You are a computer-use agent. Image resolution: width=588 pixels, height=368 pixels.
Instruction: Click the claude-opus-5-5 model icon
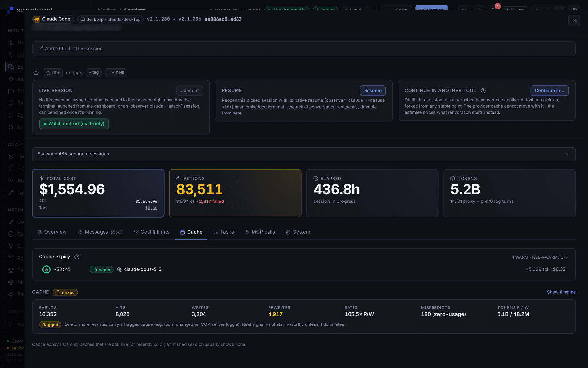[x=119, y=270]
